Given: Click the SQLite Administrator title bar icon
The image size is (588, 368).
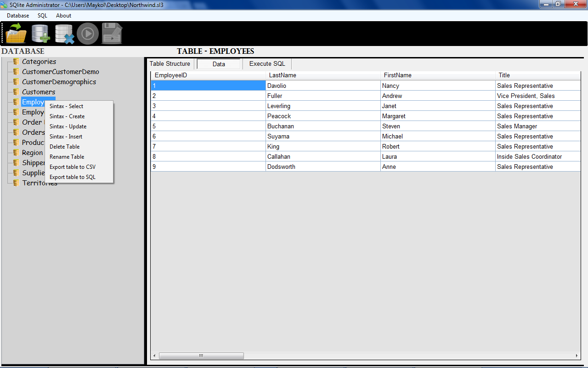Looking at the screenshot, I should point(5,4).
